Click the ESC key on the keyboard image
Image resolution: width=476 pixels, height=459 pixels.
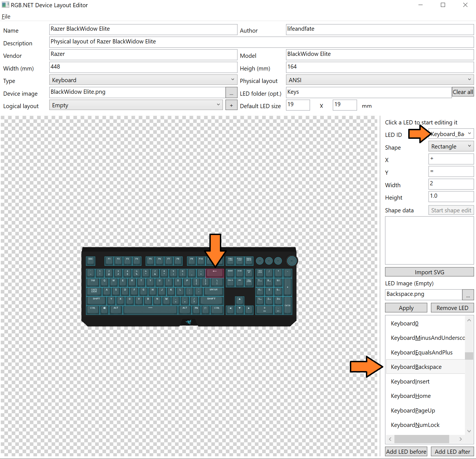pyautogui.click(x=91, y=260)
